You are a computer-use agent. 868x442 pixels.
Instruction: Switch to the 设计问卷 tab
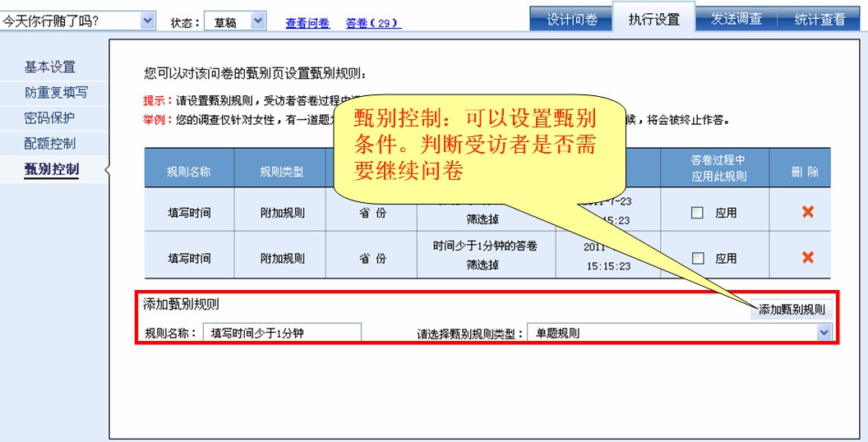pyautogui.click(x=572, y=20)
